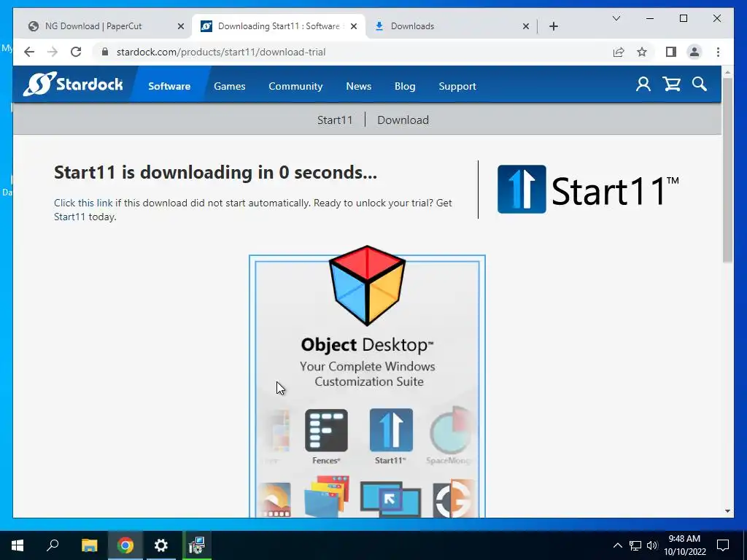The image size is (747, 560).
Task: Click the Start11 icon in Object Desktop
Action: click(x=391, y=430)
